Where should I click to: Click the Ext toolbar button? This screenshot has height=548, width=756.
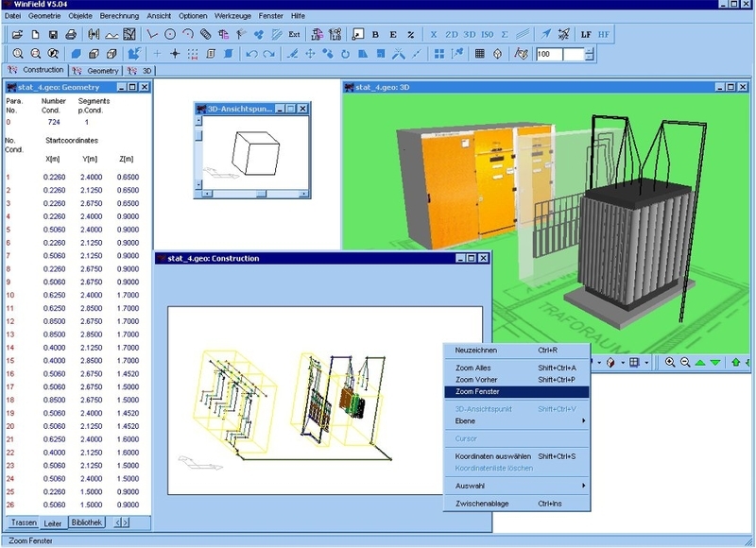click(x=294, y=34)
